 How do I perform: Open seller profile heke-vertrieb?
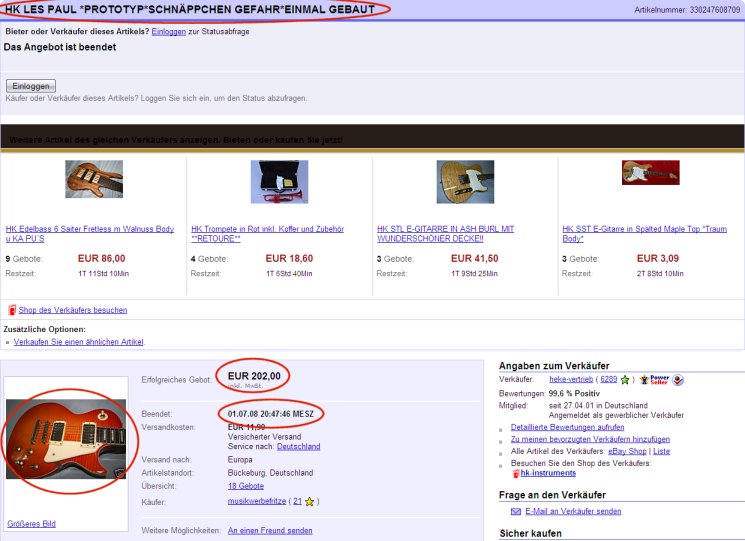click(571, 379)
